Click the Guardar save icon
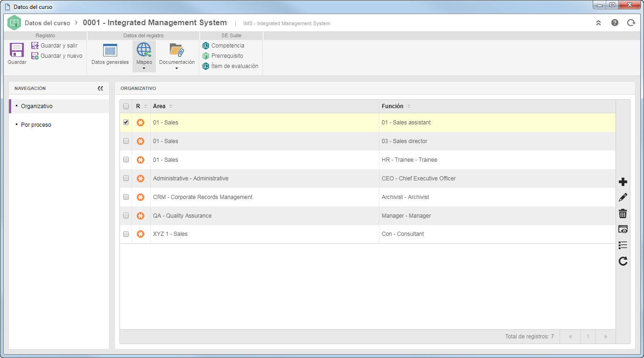The height and width of the screenshot is (358, 644). click(x=17, y=50)
